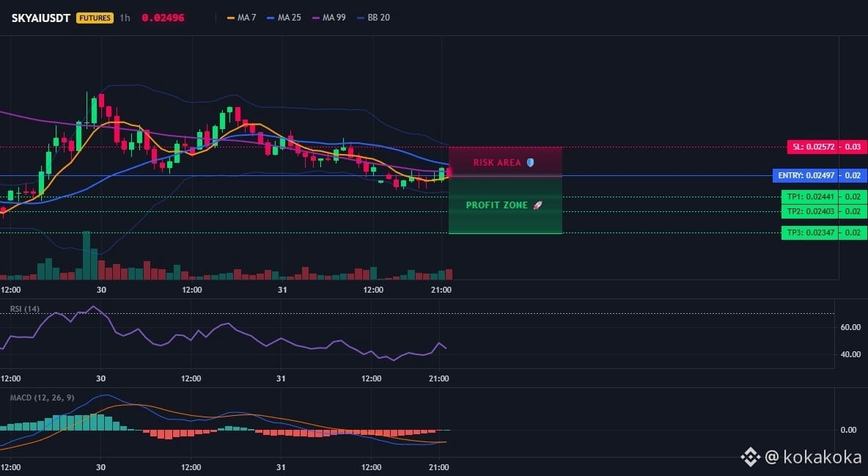Click the TP2: 0.02403 label

pyautogui.click(x=810, y=211)
